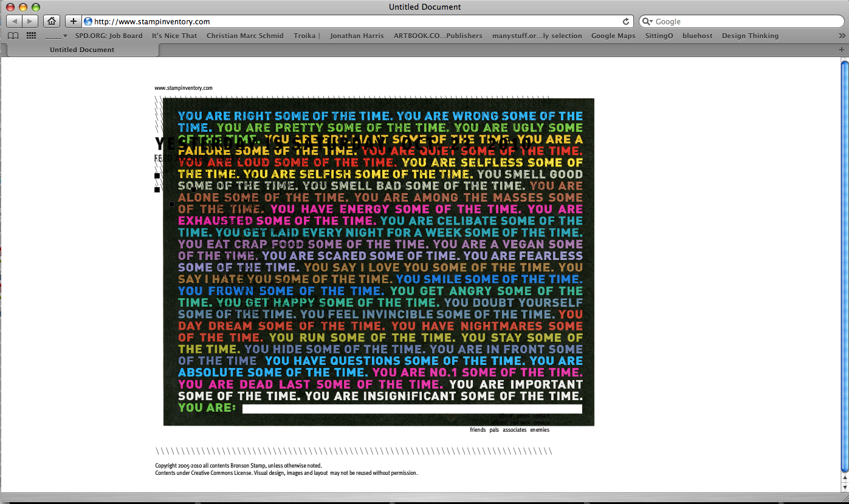
Task: Open the SittingO bookmark
Action: (x=659, y=36)
